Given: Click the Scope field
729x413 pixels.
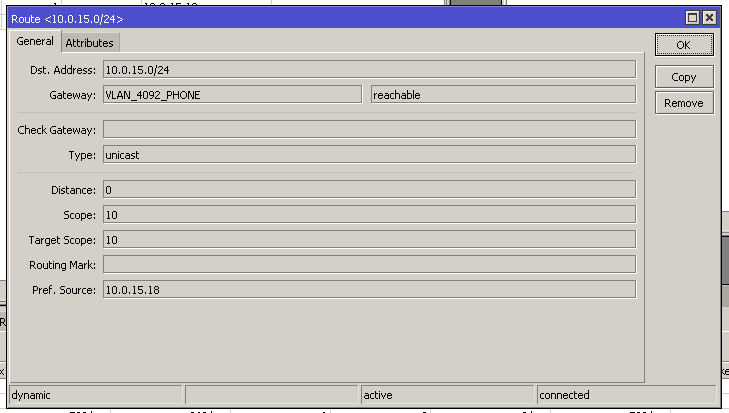Looking at the screenshot, I should point(369,215).
